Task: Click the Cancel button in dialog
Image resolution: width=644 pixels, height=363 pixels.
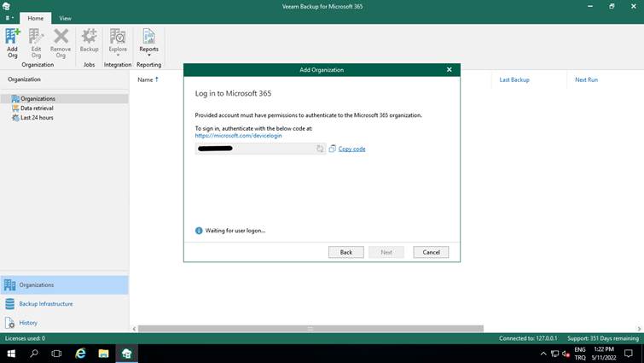Action: pyautogui.click(x=431, y=252)
